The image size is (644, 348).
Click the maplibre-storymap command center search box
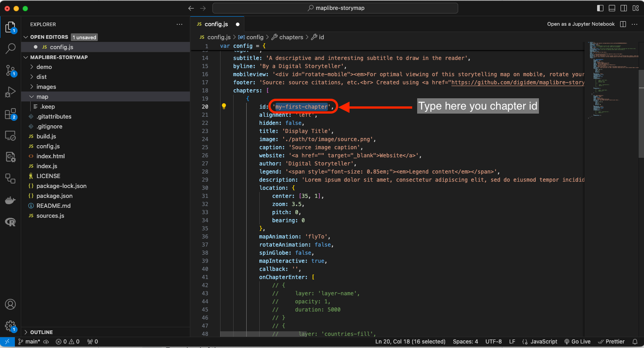click(335, 8)
